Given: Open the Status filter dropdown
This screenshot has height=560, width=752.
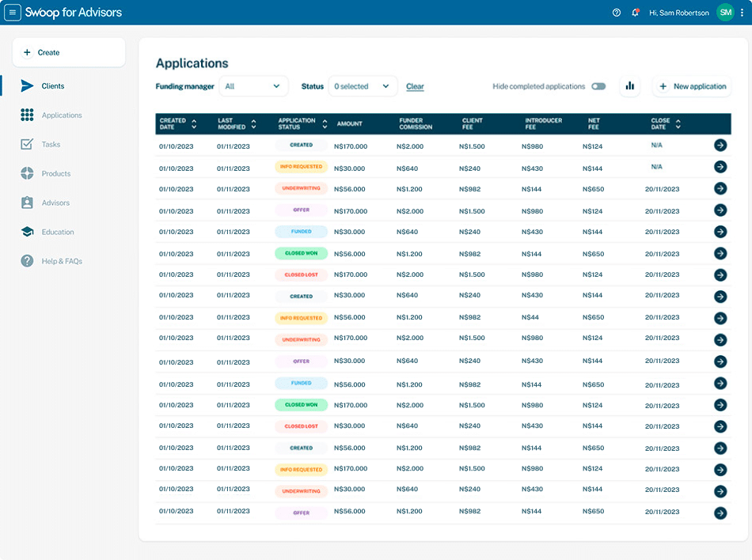Looking at the screenshot, I should click(x=363, y=86).
